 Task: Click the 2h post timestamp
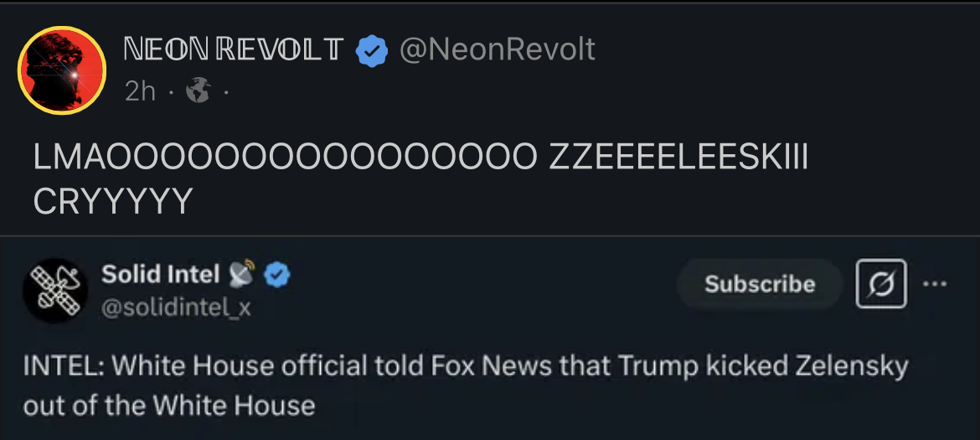coord(140,91)
